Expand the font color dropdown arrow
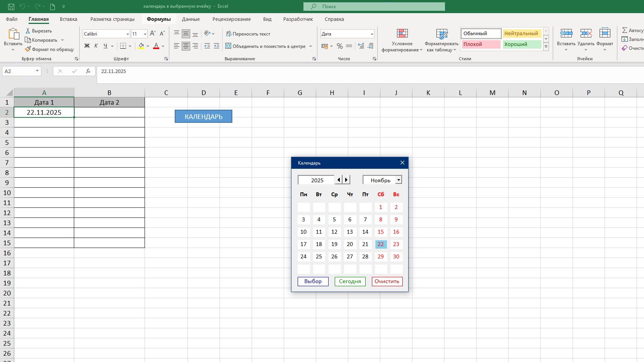The image size is (644, 362). pyautogui.click(x=163, y=46)
